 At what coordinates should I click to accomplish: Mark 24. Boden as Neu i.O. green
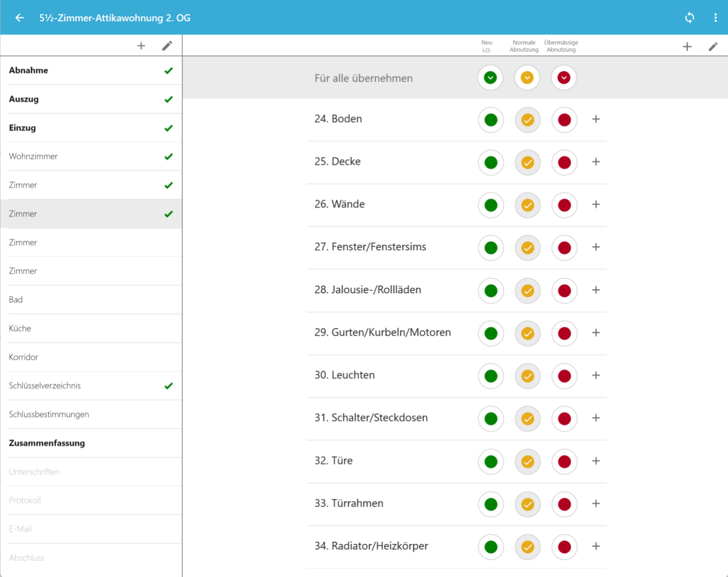[491, 120]
